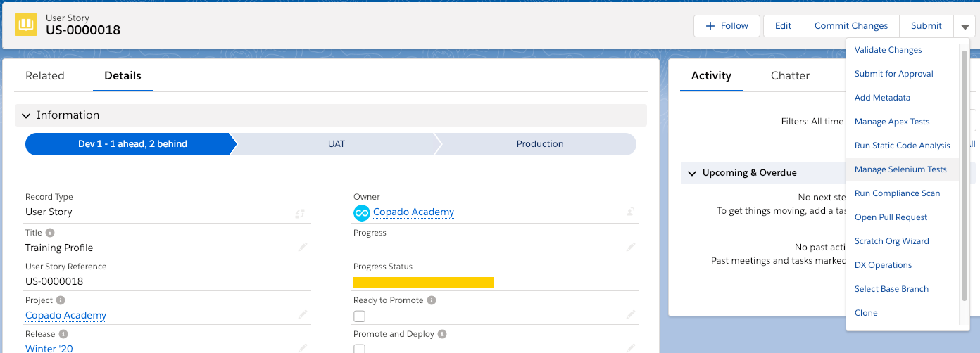
Task: Select Manage Apex Tests menu item
Action: tap(903, 122)
